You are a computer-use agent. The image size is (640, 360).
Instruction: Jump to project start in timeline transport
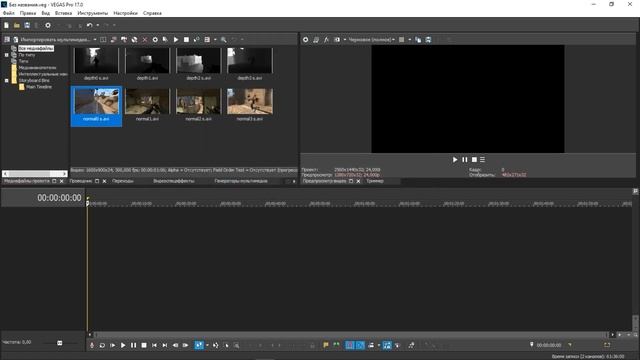154,345
